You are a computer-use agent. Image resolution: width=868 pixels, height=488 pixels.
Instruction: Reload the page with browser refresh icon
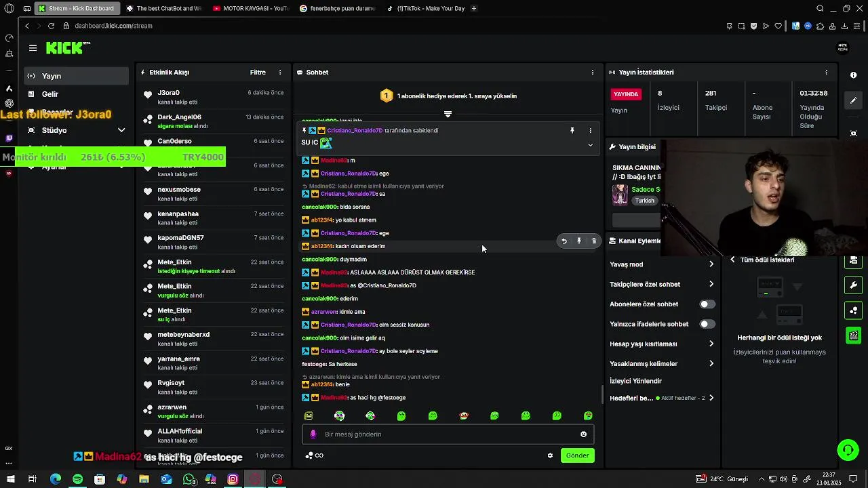(51, 26)
